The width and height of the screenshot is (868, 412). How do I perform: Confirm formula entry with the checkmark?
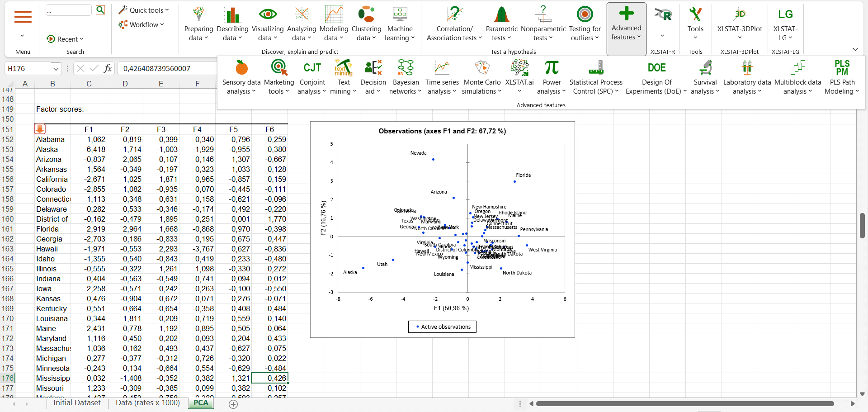click(x=94, y=68)
